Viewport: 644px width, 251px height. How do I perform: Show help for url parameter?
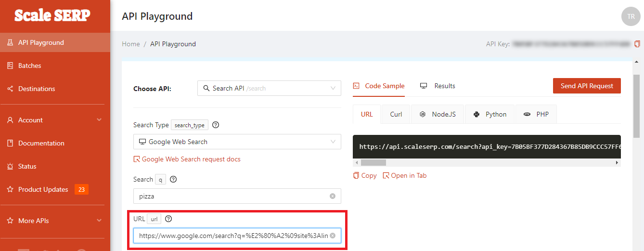coord(168,219)
